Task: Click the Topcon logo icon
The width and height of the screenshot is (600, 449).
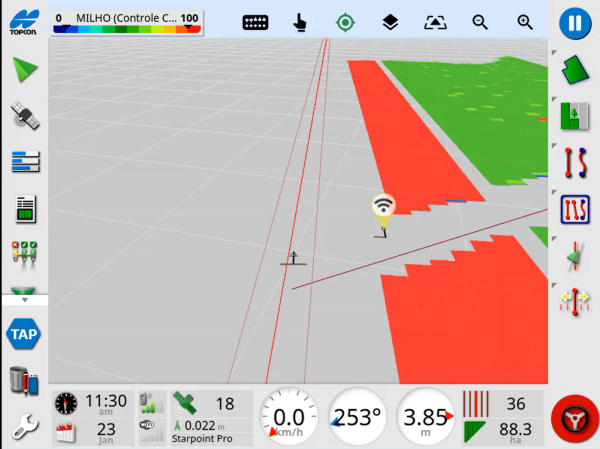Action: point(24,22)
